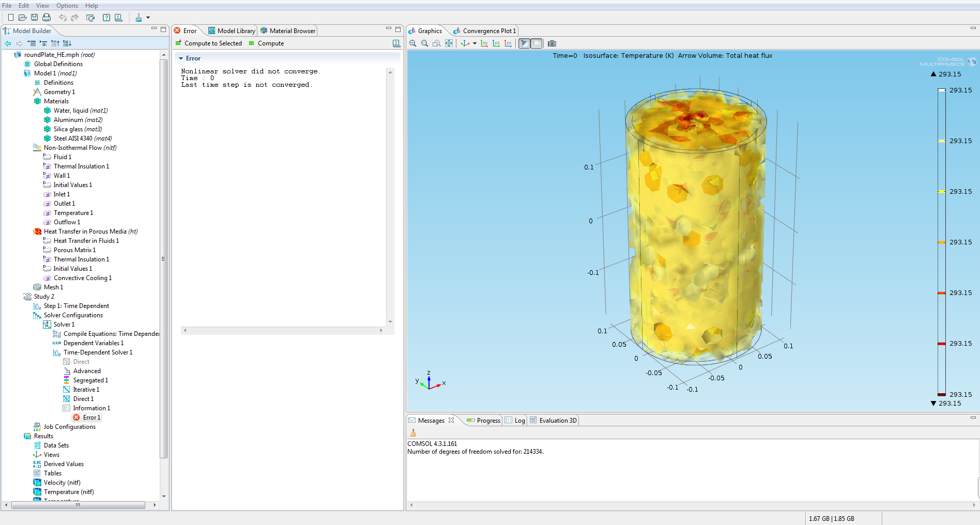Viewport: 980px width, 525px height.
Task: Toggle scene light in Graphics toolbar
Action: click(x=524, y=43)
